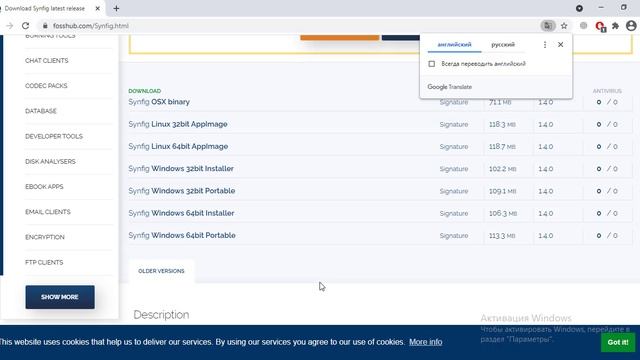Open Signature for Windows 32bit Installer
Viewport: 640px width, 360px height.
coord(454,169)
